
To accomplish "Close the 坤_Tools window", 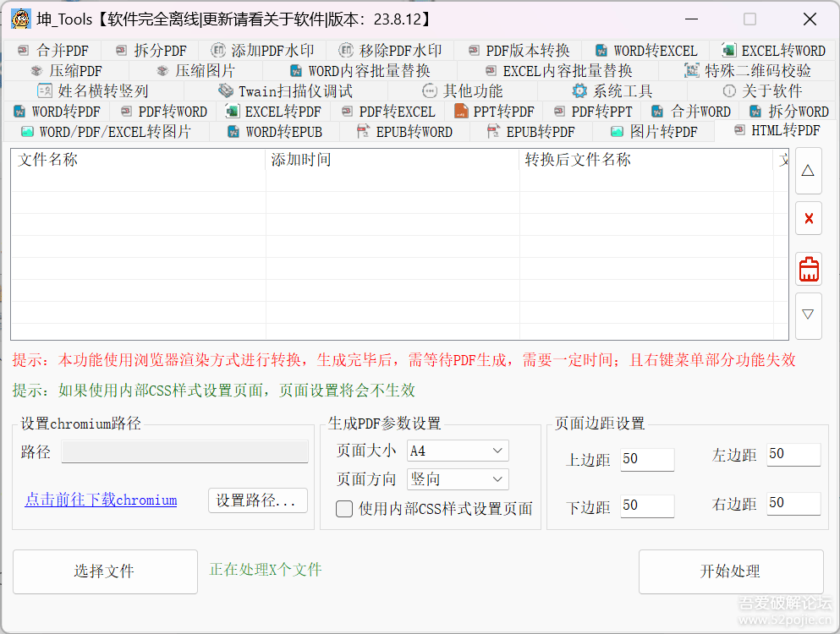I will [x=810, y=19].
